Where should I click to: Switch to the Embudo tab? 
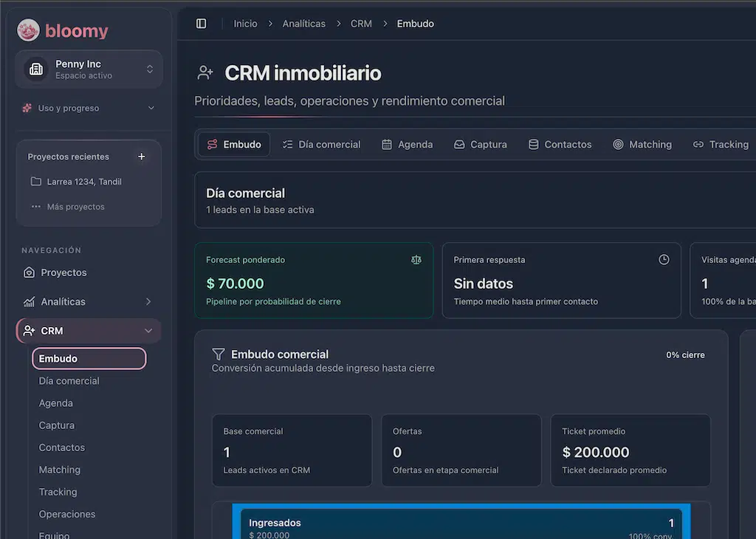pyautogui.click(x=234, y=145)
